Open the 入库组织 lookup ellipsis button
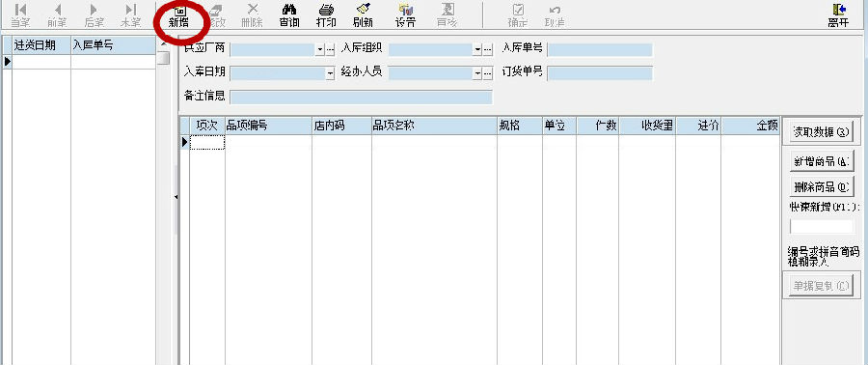 click(488, 50)
